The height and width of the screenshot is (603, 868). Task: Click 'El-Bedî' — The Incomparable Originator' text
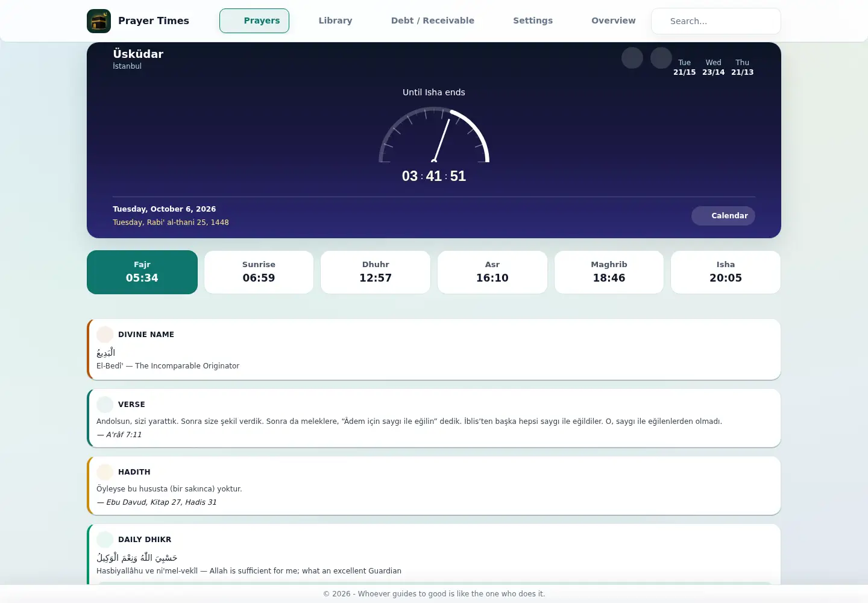pos(168,366)
